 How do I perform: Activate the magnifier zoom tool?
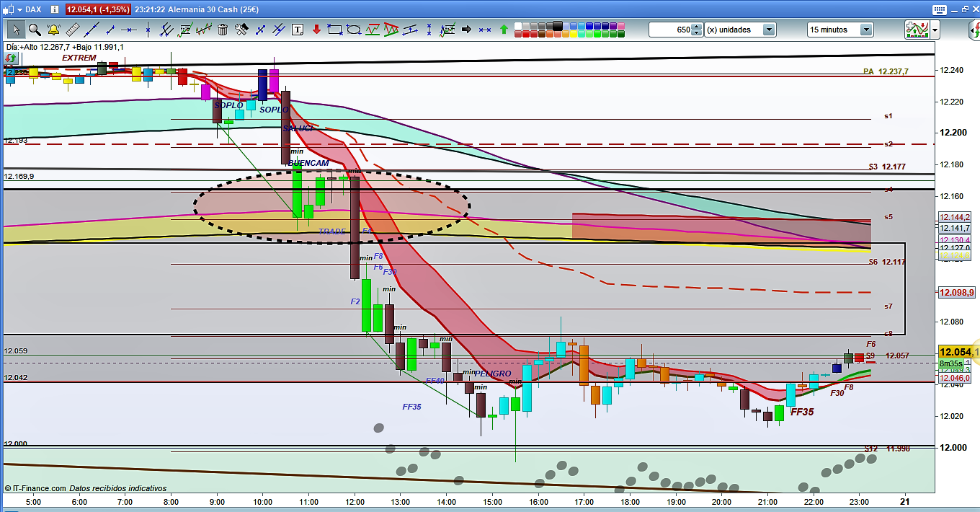pyautogui.click(x=34, y=30)
